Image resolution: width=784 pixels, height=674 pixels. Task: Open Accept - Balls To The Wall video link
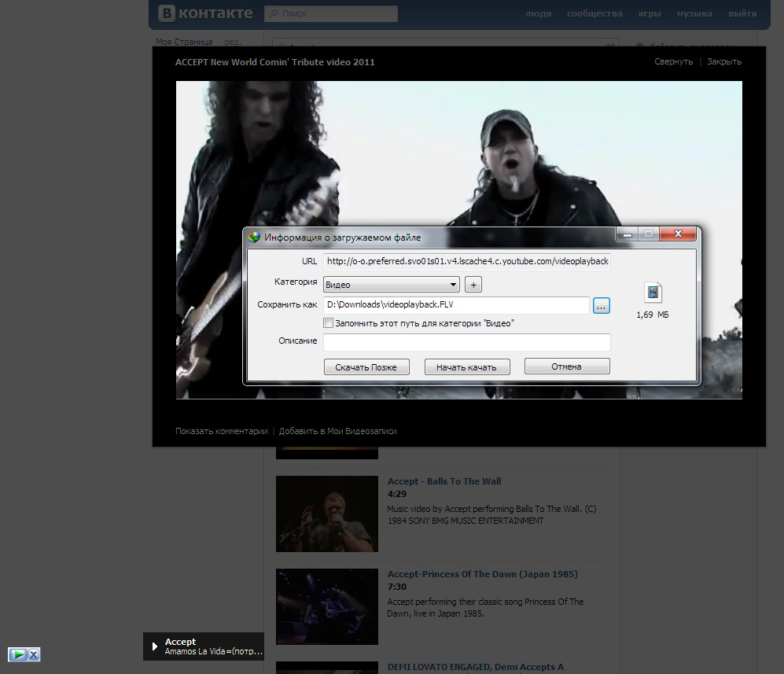tap(444, 481)
